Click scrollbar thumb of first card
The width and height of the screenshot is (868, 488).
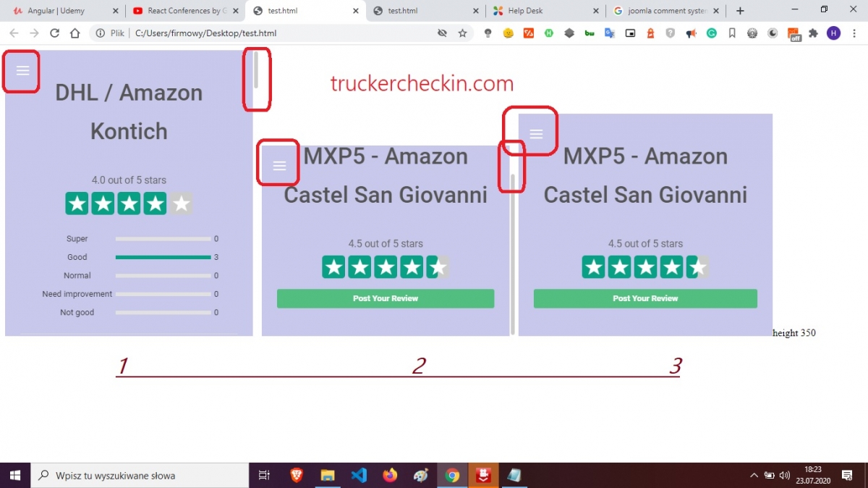pos(255,70)
